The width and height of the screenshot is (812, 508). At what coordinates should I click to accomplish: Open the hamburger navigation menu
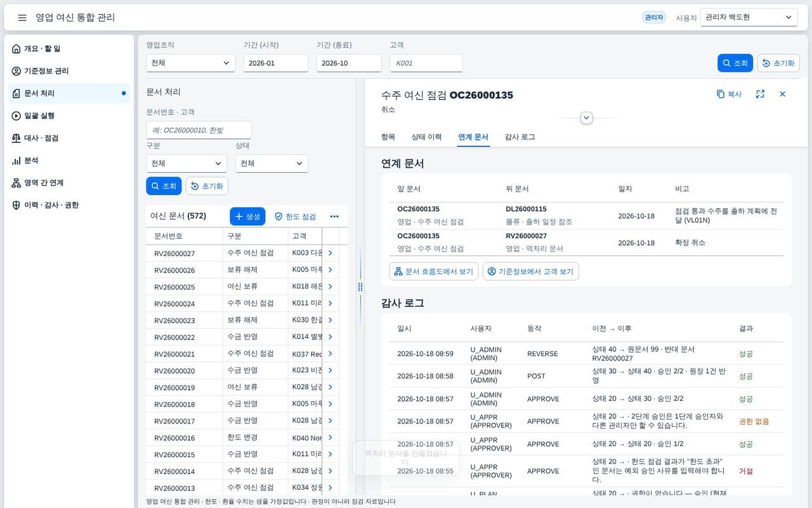click(x=22, y=18)
